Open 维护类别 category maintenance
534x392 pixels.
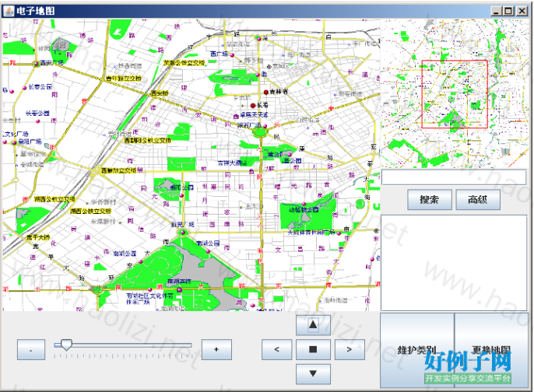pos(416,350)
